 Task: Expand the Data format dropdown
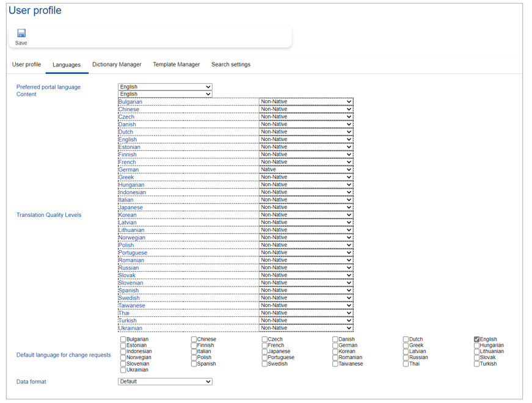click(x=165, y=382)
